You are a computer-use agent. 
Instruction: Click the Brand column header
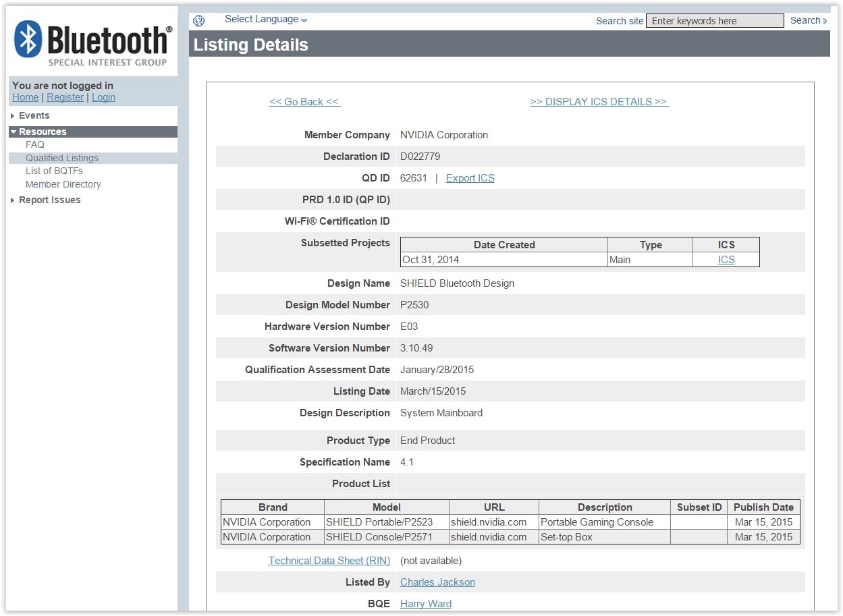click(x=273, y=507)
